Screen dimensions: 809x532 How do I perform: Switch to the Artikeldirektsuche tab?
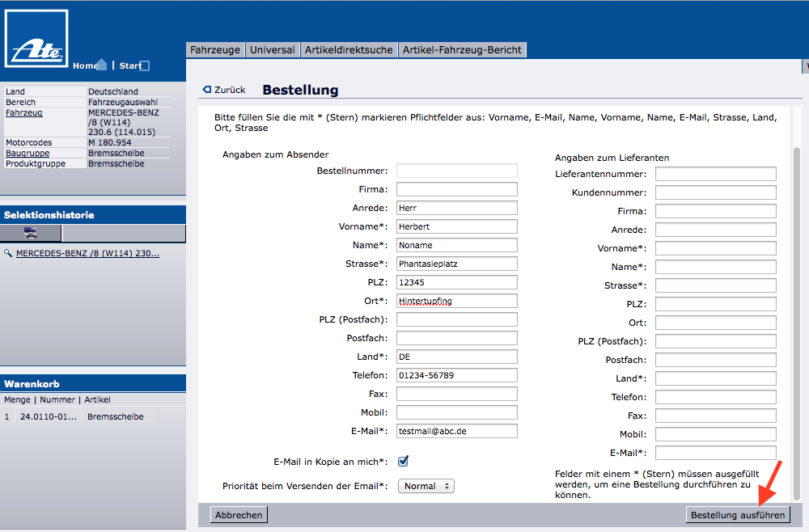point(349,50)
